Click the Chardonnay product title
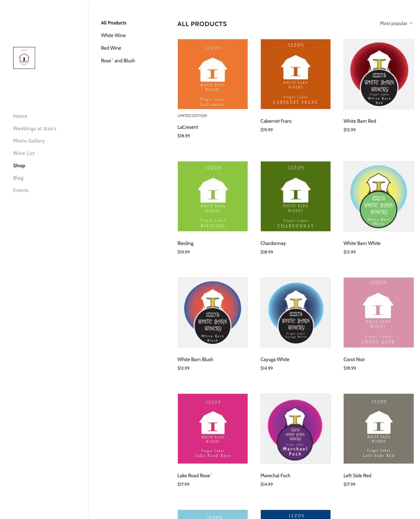Screen dimensions: 420x519 point(273,243)
